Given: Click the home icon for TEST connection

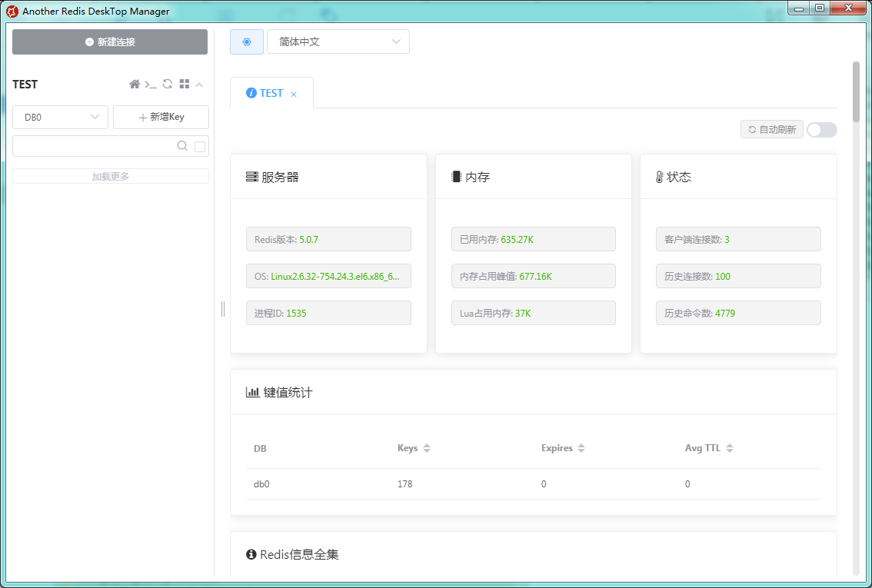Looking at the screenshot, I should pyautogui.click(x=135, y=84).
